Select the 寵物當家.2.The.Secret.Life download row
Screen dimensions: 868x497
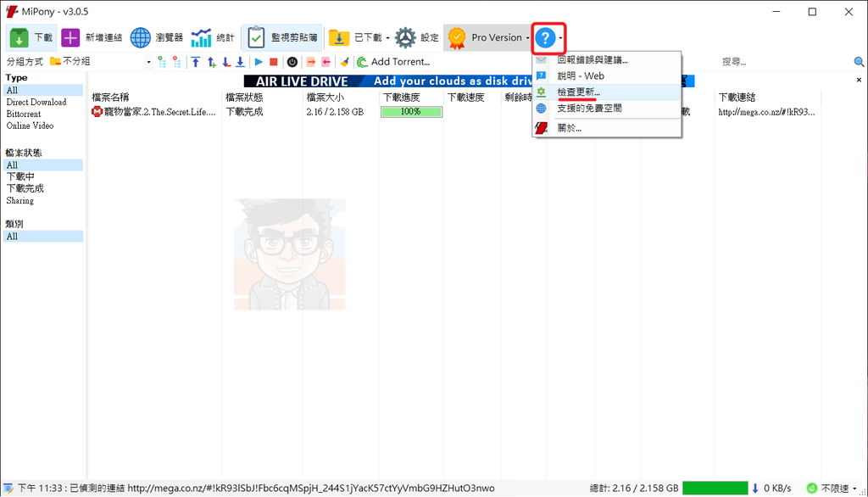pos(160,112)
